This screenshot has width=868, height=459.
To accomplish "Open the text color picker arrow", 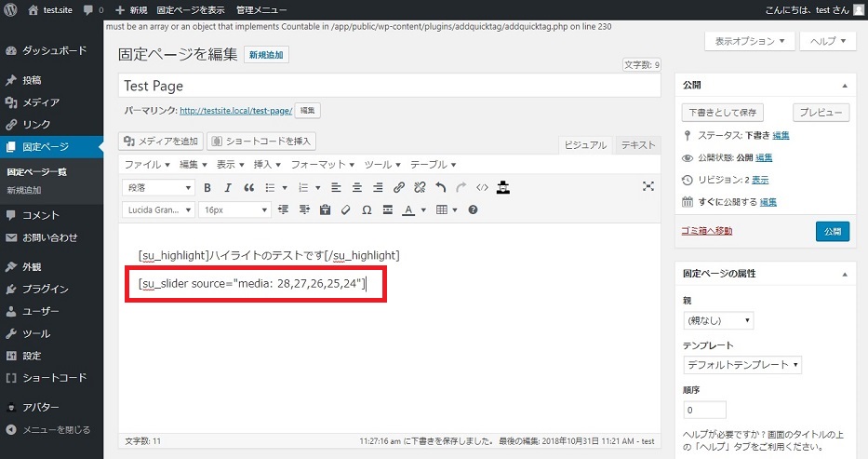I will 423,209.
